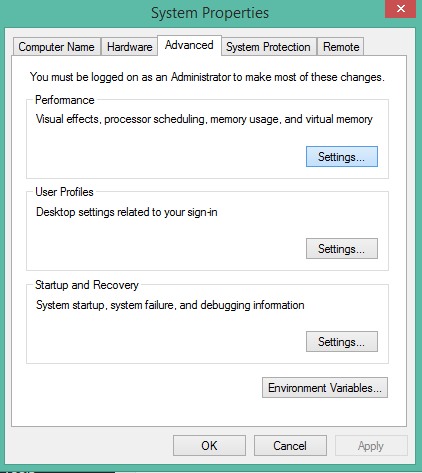
Task: Select the Advanced tab
Action: [x=189, y=45]
